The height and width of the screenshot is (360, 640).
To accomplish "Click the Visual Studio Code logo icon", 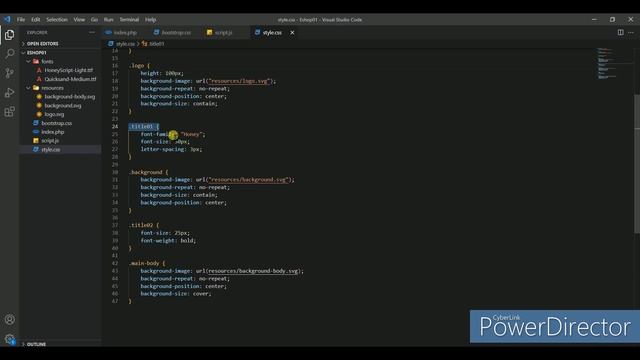I will tap(7, 19).
